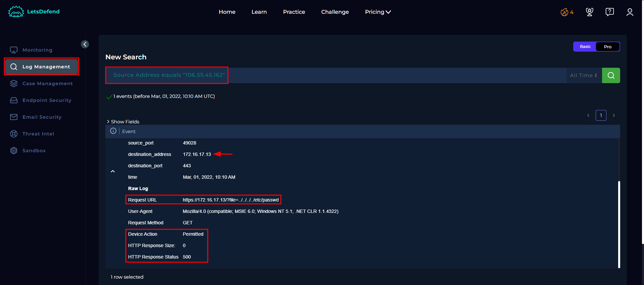The height and width of the screenshot is (285, 644).
Task: Switch search mode to Basic
Action: 585,47
